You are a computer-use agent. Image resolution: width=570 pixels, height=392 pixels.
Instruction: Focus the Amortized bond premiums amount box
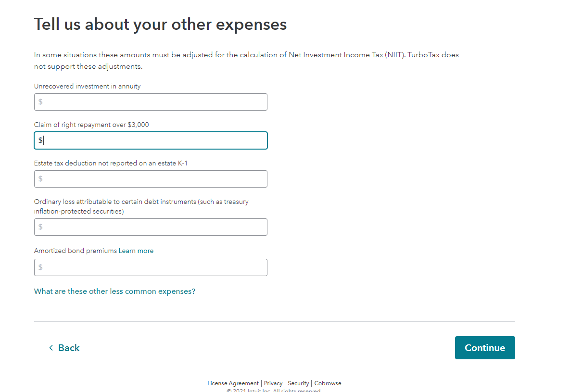151,267
